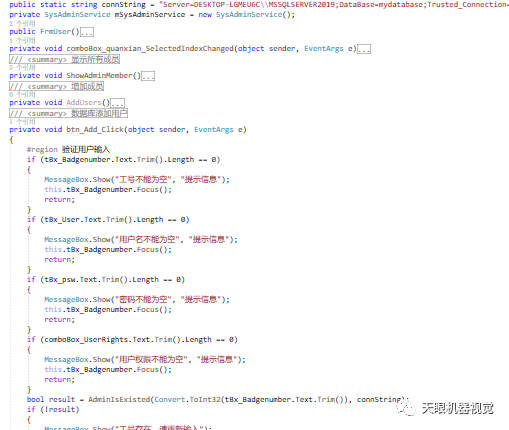Expand the collapsed FrmUser() constructor body

point(87,32)
